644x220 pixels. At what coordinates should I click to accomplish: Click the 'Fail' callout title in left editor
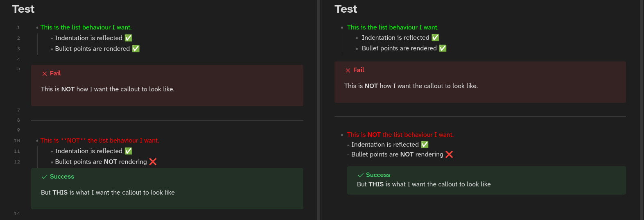[x=55, y=73]
